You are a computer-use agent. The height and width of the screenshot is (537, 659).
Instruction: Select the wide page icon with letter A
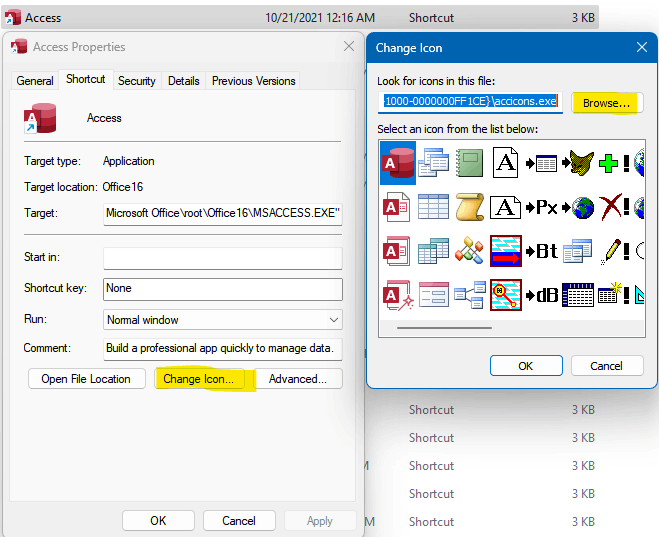[x=505, y=208]
